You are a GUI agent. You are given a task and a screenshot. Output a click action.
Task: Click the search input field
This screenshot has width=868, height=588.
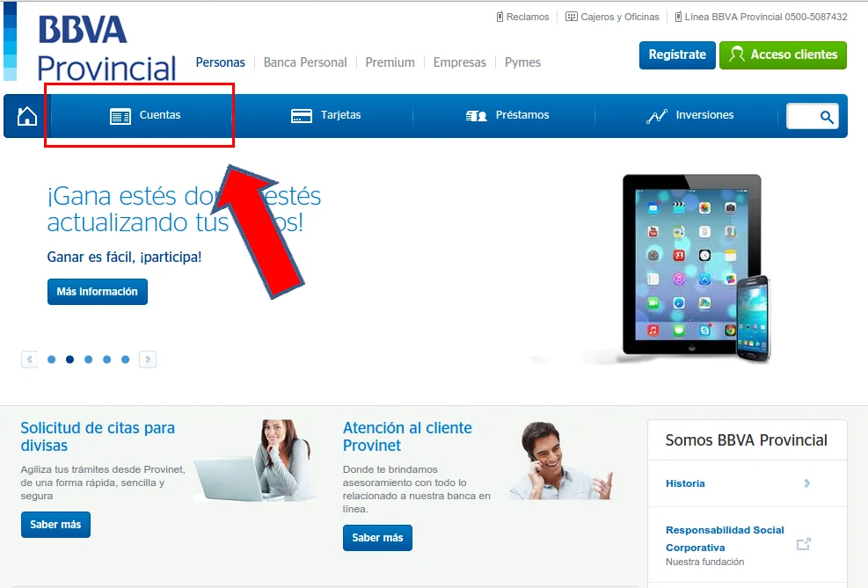click(802, 117)
